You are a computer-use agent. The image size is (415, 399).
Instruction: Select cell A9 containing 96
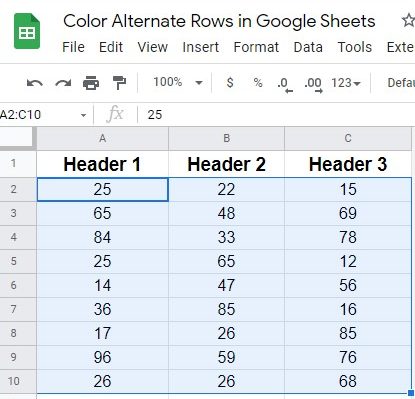click(x=103, y=357)
